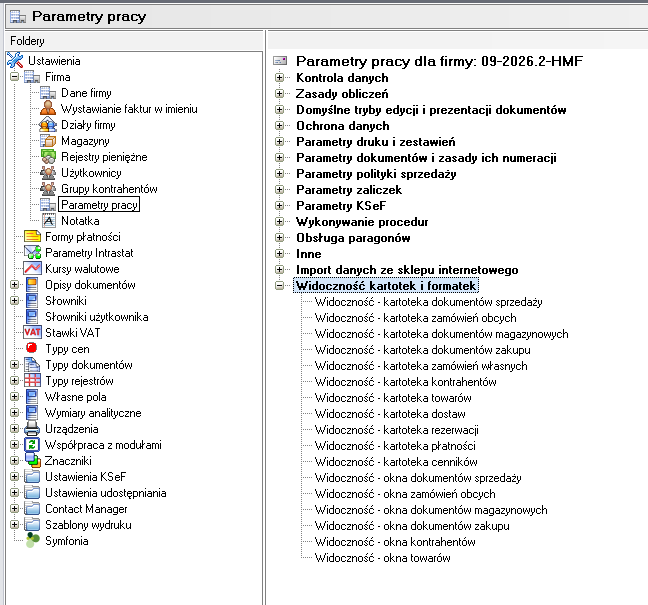Viewport: 648px width, 605px height.
Task: Select Formy płatności in the folder tree
Action: (82, 237)
